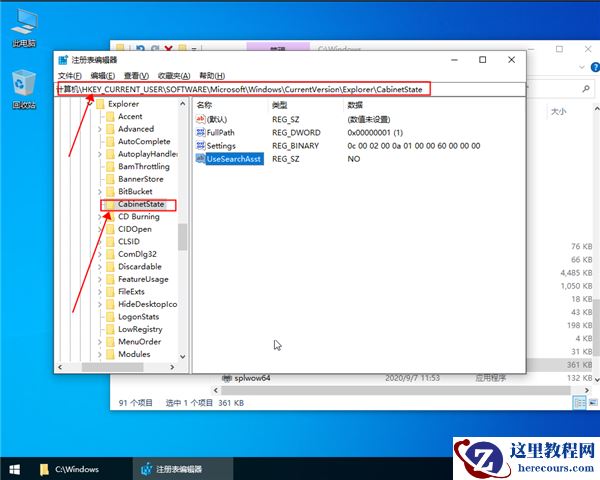Screen dimensions: 600x480
Task: Click the LowRegistry key folder icon
Action: tap(110, 329)
